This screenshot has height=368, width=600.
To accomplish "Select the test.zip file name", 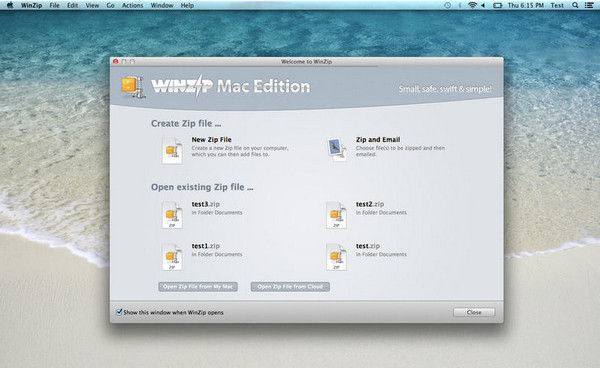I will 368,246.
